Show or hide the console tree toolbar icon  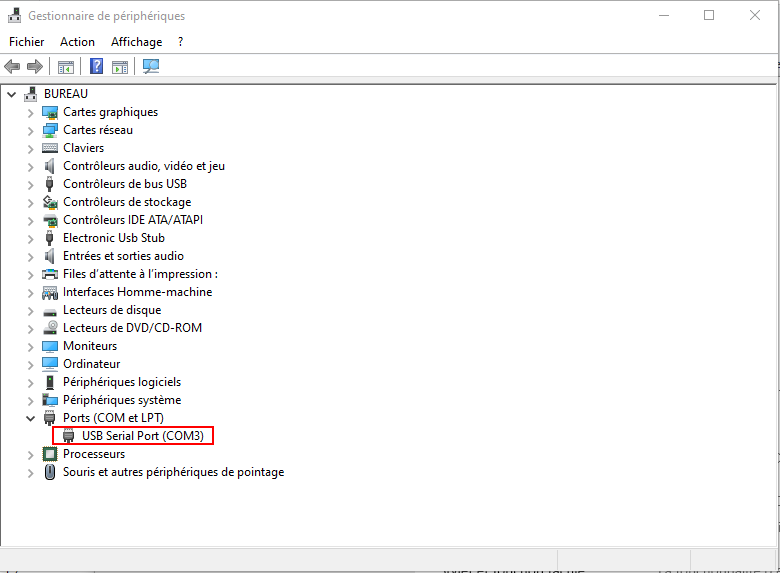click(66, 67)
